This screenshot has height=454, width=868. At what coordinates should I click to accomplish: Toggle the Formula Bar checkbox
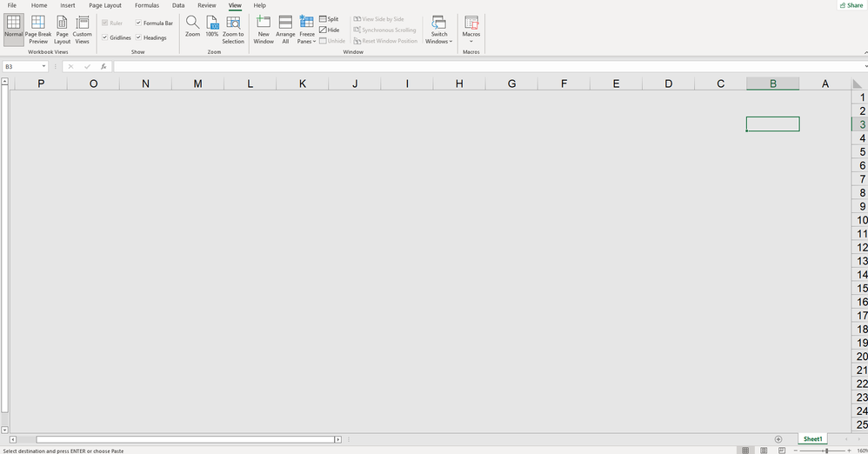pos(138,23)
